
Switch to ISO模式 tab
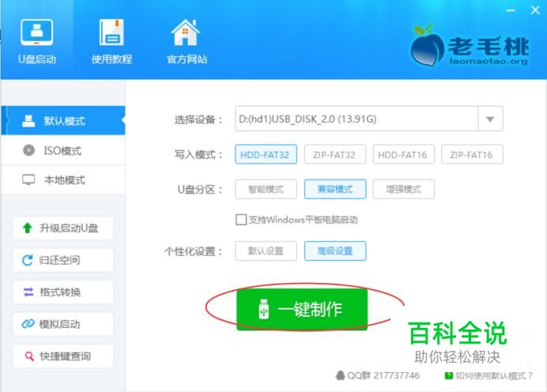63,150
